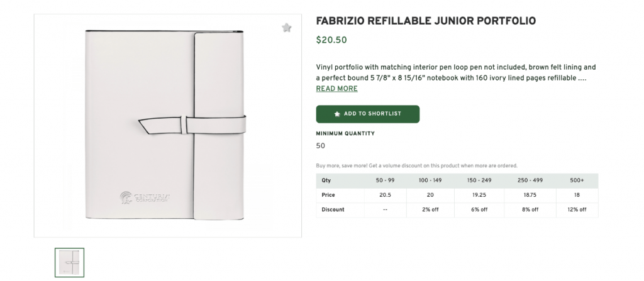Click the 12% off discount cell
Image resolution: width=644 pixels, height=281 pixels.
(577, 210)
